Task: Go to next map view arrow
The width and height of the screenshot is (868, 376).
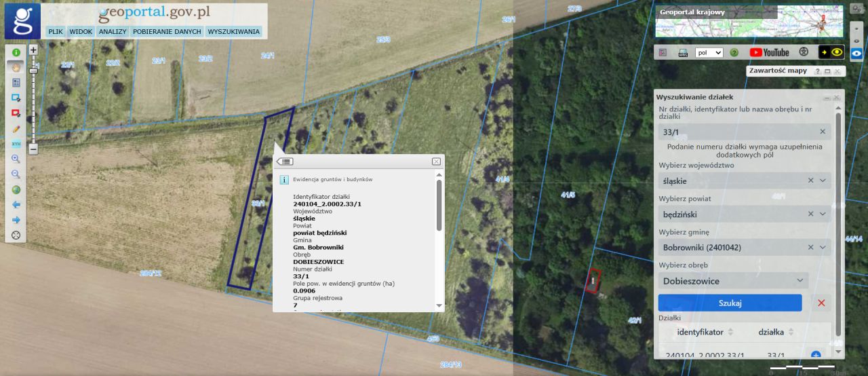Action: pyautogui.click(x=16, y=220)
